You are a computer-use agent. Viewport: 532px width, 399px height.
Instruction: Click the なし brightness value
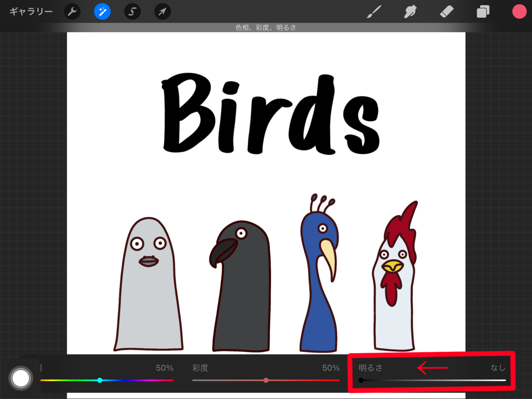tap(498, 368)
